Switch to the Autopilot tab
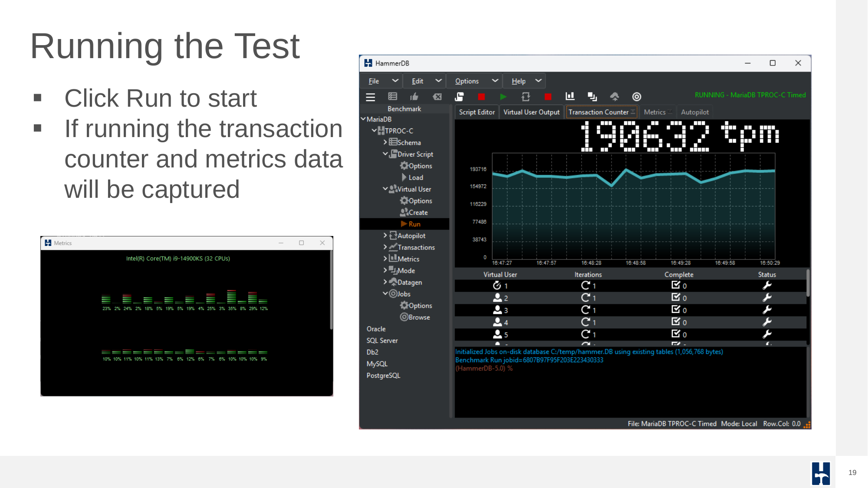The height and width of the screenshot is (488, 868). coord(695,112)
